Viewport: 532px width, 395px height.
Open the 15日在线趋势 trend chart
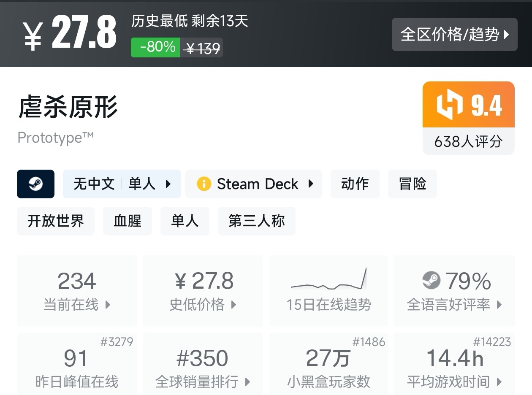[328, 290]
